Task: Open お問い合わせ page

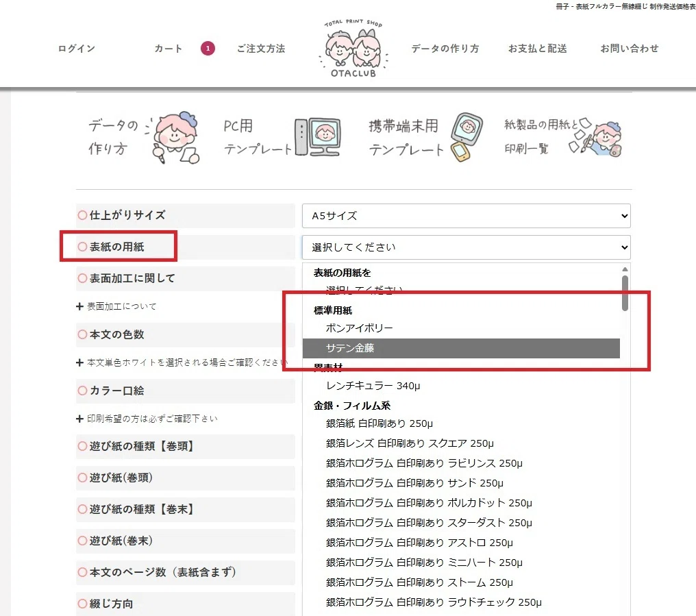Action: click(630, 49)
